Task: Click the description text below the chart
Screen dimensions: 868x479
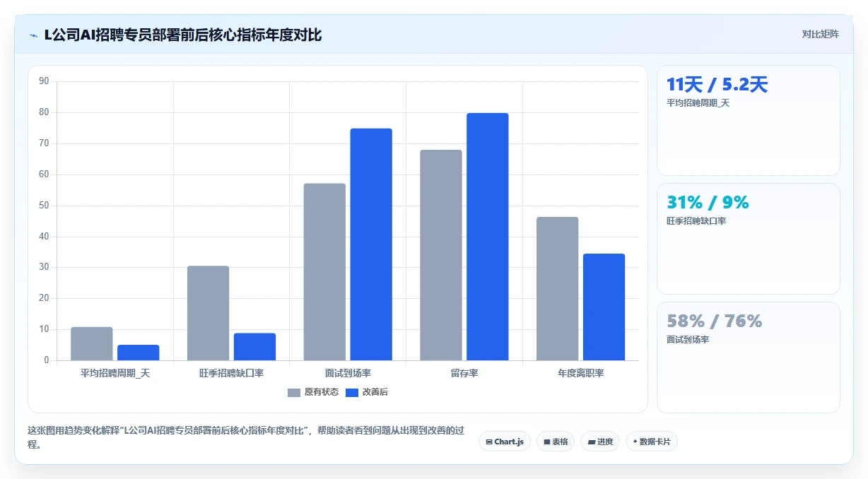Action: pyautogui.click(x=246, y=438)
